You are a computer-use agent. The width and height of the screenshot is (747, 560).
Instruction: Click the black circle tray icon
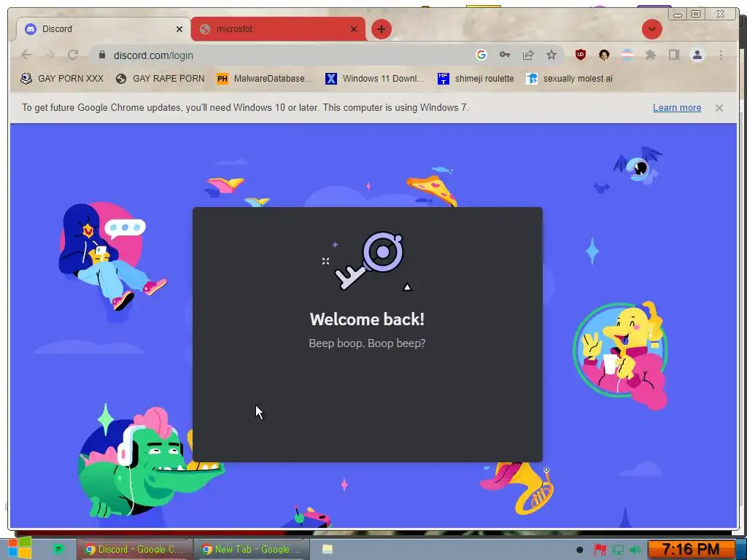pos(579,550)
